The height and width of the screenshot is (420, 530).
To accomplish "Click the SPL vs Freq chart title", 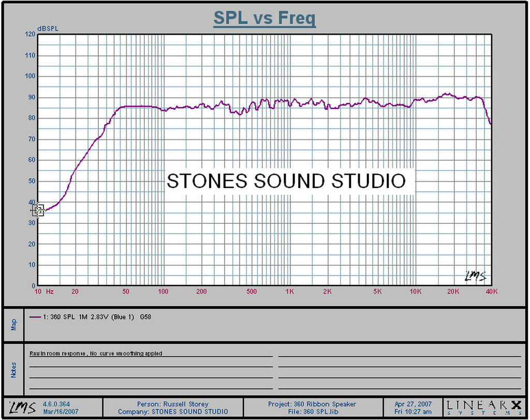I will (x=264, y=18).
